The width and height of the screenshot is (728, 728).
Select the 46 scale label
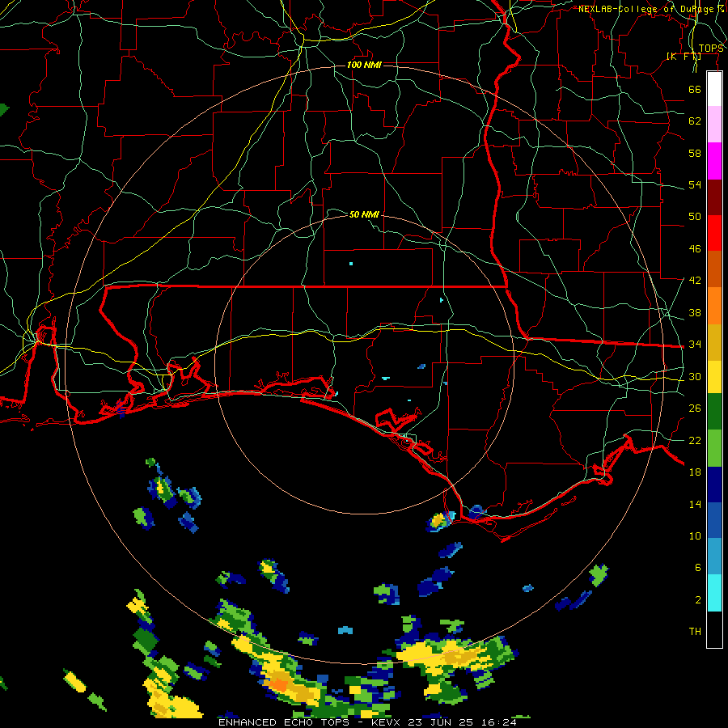tap(695, 249)
